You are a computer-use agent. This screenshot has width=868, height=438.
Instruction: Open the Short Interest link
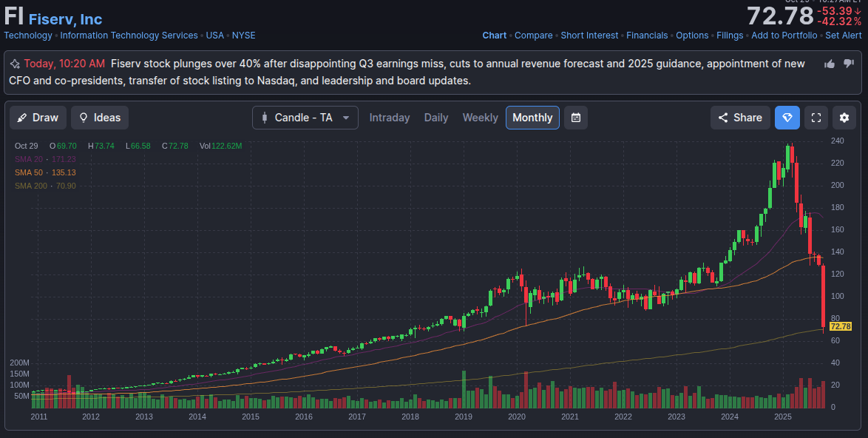589,36
